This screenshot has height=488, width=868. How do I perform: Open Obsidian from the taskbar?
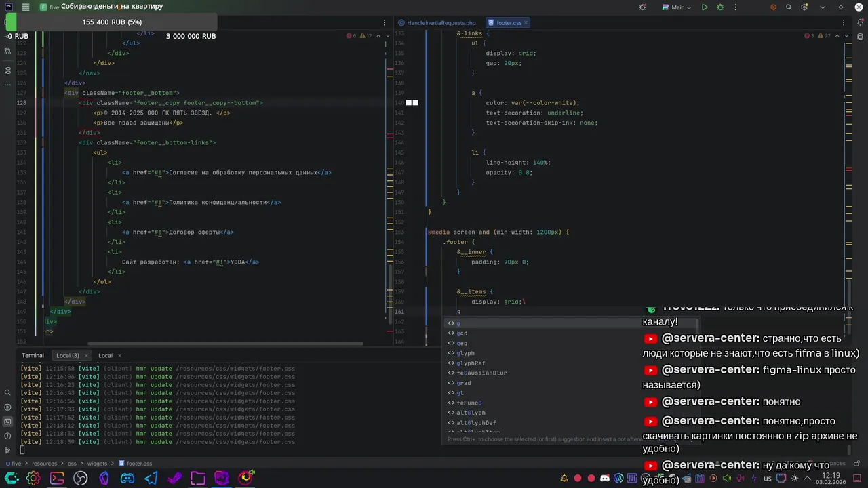104,479
